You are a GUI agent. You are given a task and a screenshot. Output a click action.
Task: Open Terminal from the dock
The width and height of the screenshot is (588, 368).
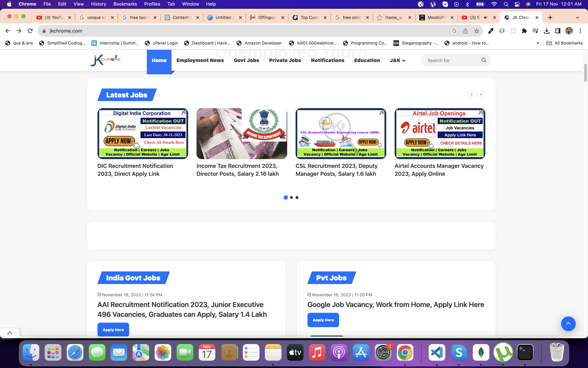525,352
